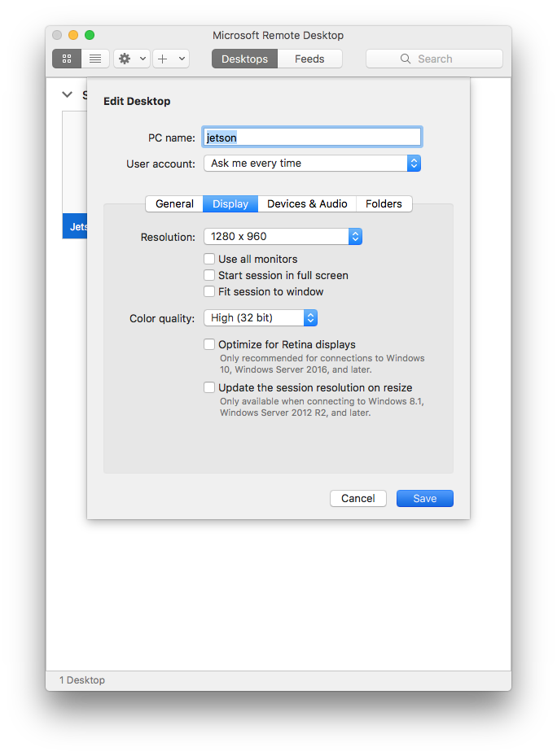
Task: Switch to the Display tab
Action: point(230,204)
